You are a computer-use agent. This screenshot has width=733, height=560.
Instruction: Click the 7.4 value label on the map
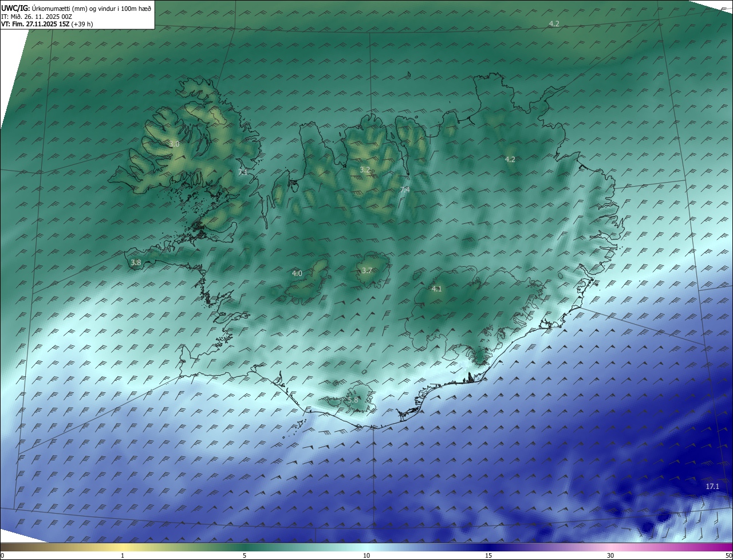point(405,190)
